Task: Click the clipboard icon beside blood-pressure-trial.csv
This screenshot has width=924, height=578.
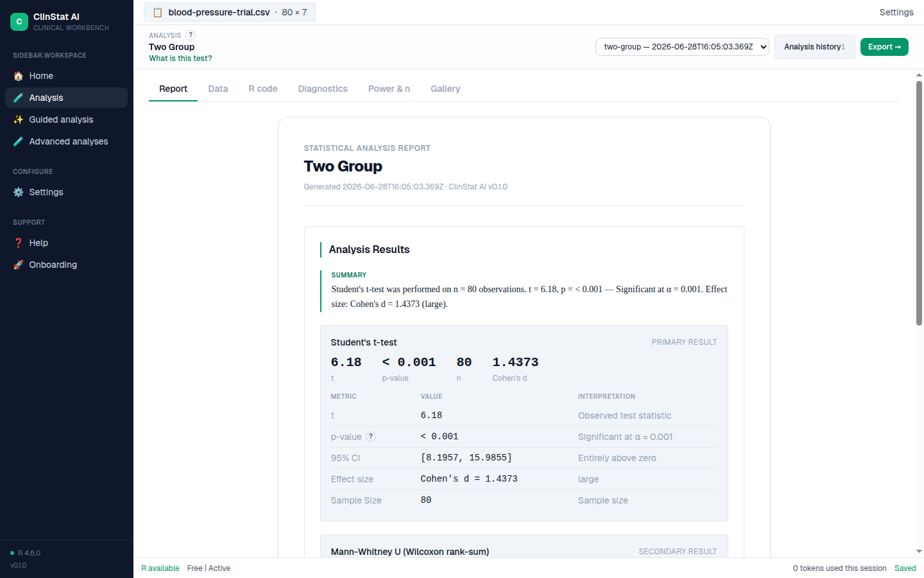Action: (157, 12)
